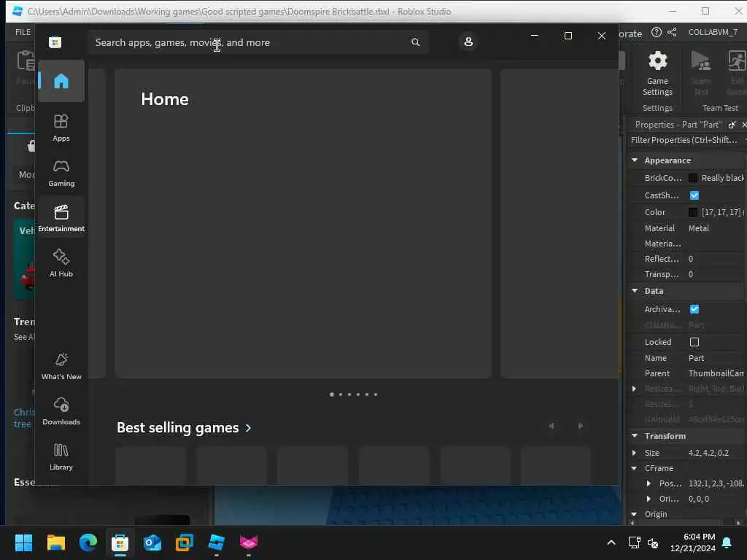Screen dimensions: 747x560
Task: Open Microsoft Edge from taskbar
Action: pos(88,542)
